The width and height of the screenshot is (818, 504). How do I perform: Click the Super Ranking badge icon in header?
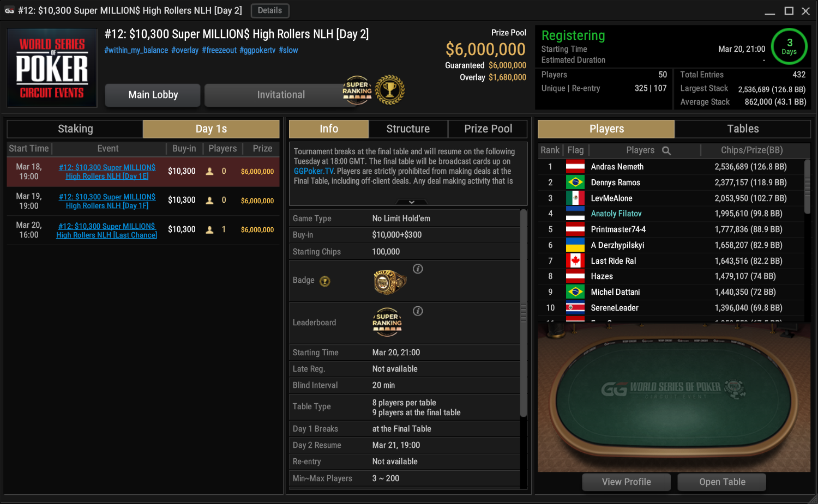point(357,90)
